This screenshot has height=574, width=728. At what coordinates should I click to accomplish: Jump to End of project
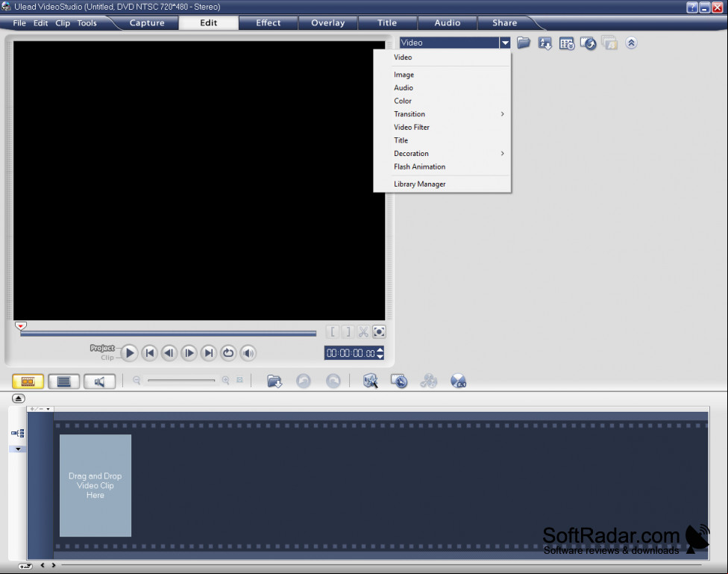[209, 353]
